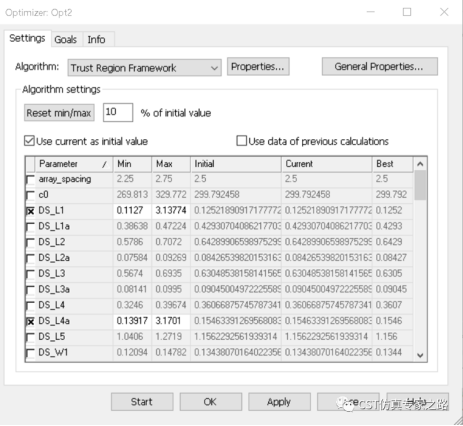The width and height of the screenshot is (463, 426).
Task: Open the Algorithm dropdown list
Action: [144, 68]
